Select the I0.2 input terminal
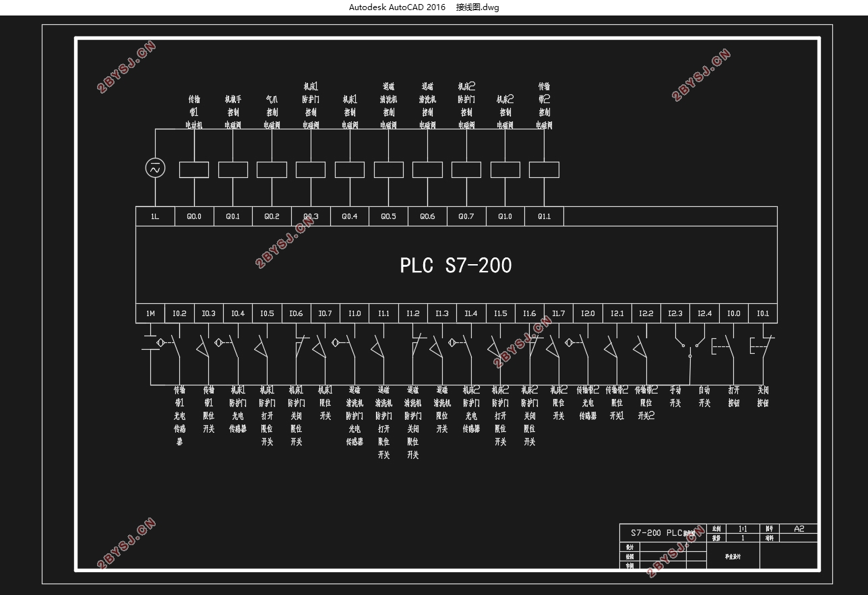868x595 pixels. tap(179, 313)
